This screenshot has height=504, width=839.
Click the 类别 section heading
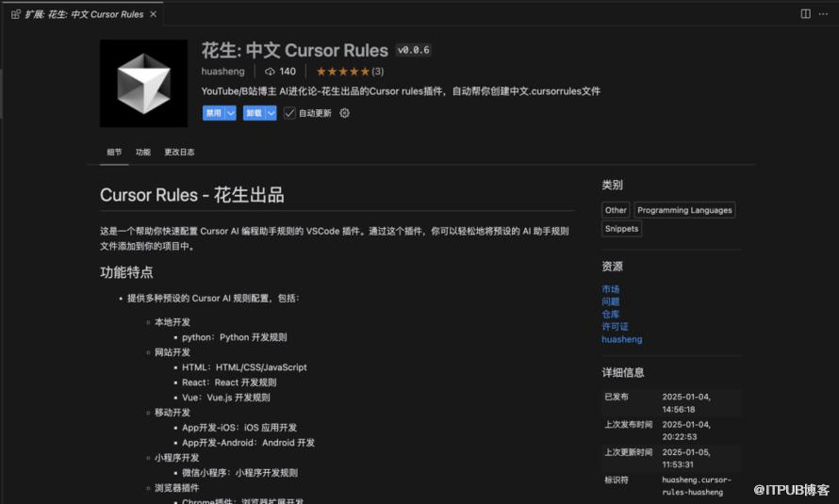point(612,185)
